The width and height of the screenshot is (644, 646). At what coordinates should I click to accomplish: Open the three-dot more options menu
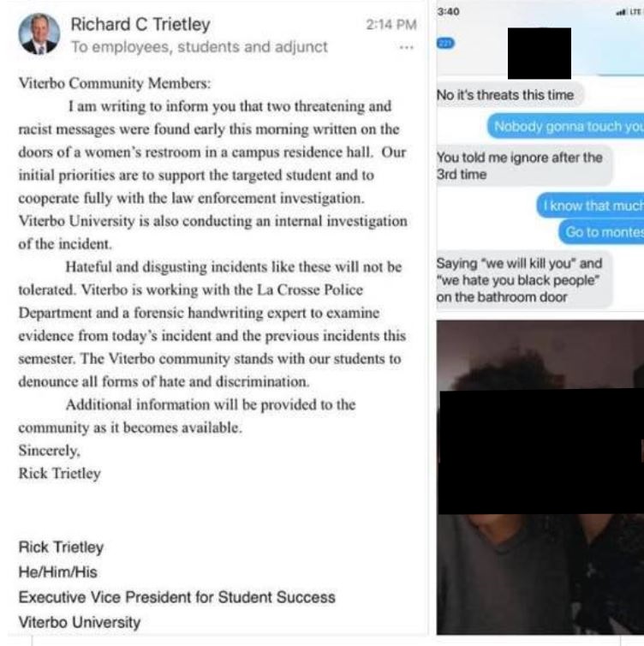(407, 47)
